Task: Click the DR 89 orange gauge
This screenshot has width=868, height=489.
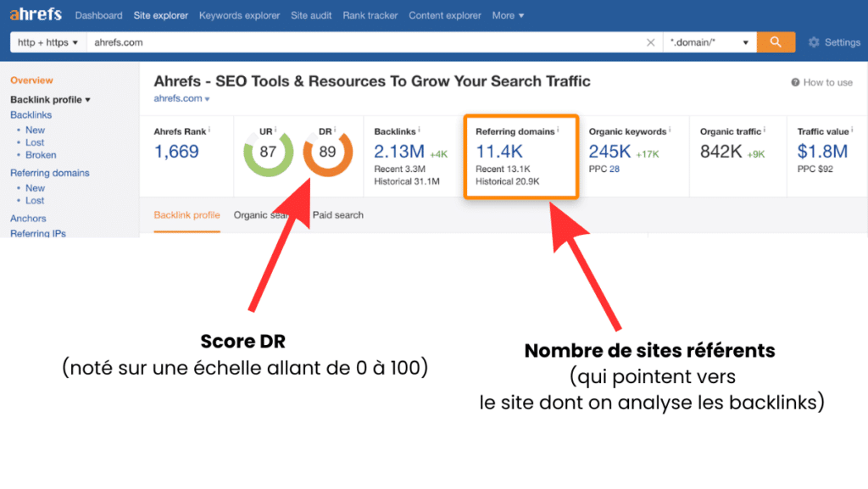Action: [328, 152]
